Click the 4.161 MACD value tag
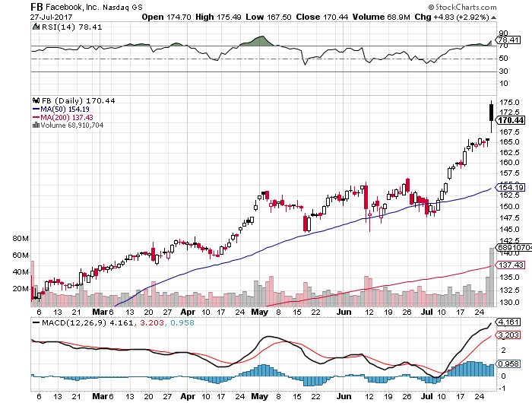Viewport: 532px width, 403px height. click(x=508, y=322)
